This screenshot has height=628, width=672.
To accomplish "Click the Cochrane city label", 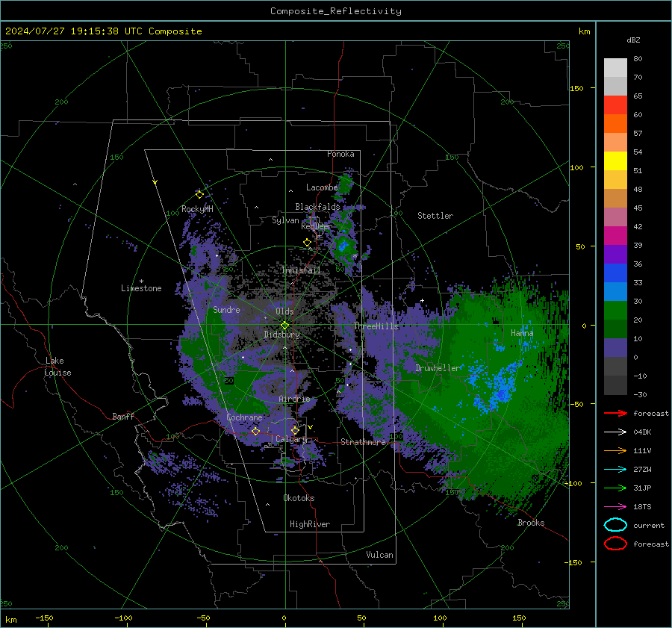I will tap(244, 417).
